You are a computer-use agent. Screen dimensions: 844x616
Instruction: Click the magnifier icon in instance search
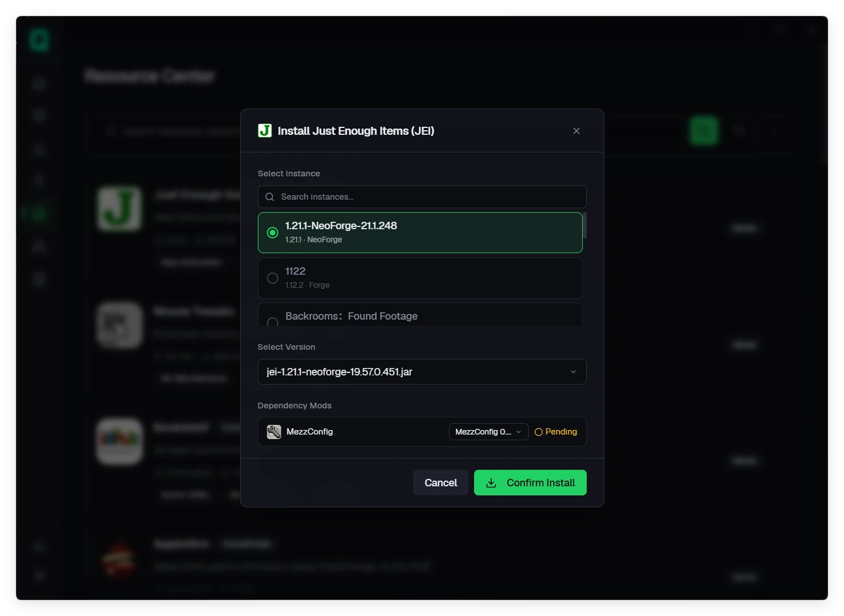270,197
